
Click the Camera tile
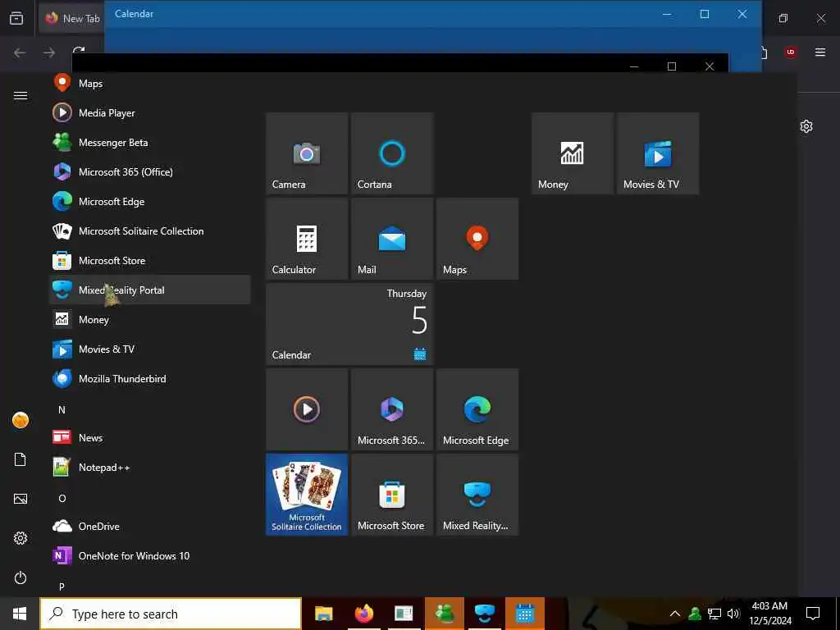click(307, 153)
